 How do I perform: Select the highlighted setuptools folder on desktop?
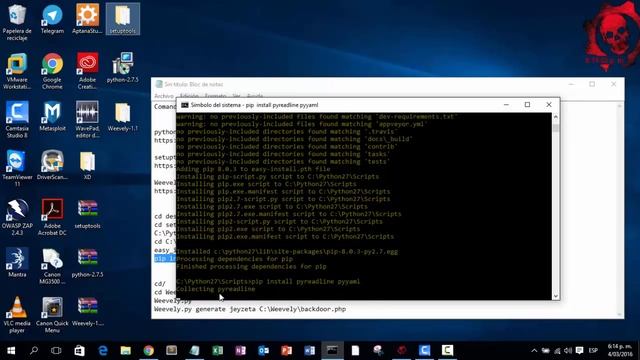click(x=122, y=19)
